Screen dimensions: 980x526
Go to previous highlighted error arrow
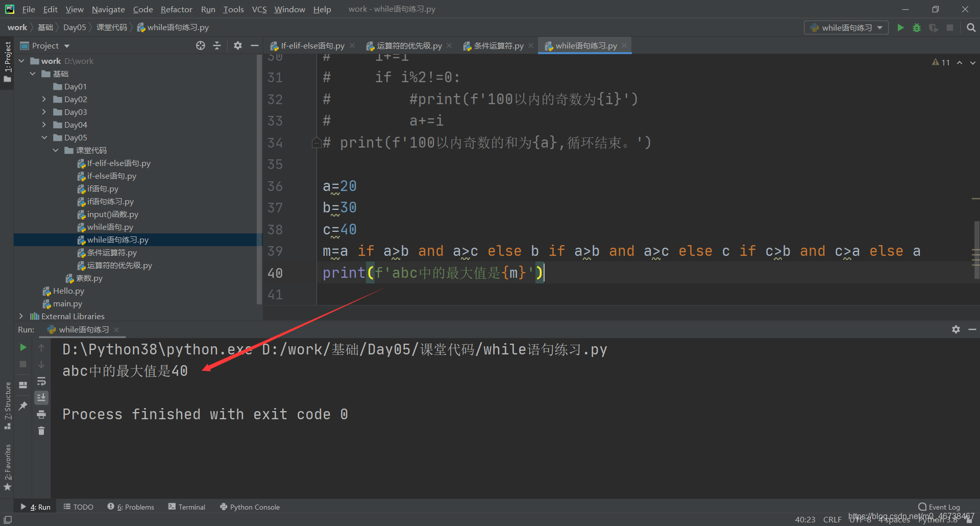[x=960, y=62]
